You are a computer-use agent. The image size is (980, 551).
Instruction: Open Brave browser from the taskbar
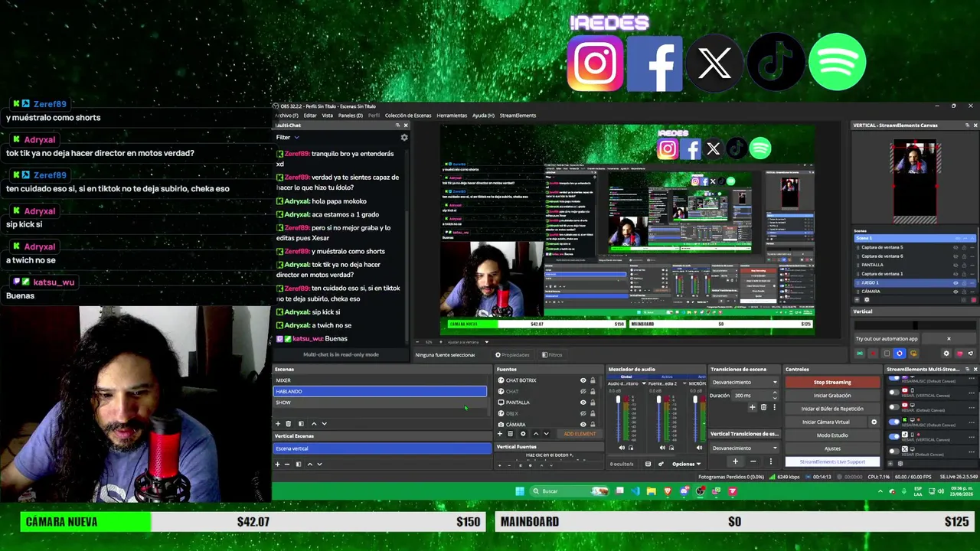click(667, 491)
